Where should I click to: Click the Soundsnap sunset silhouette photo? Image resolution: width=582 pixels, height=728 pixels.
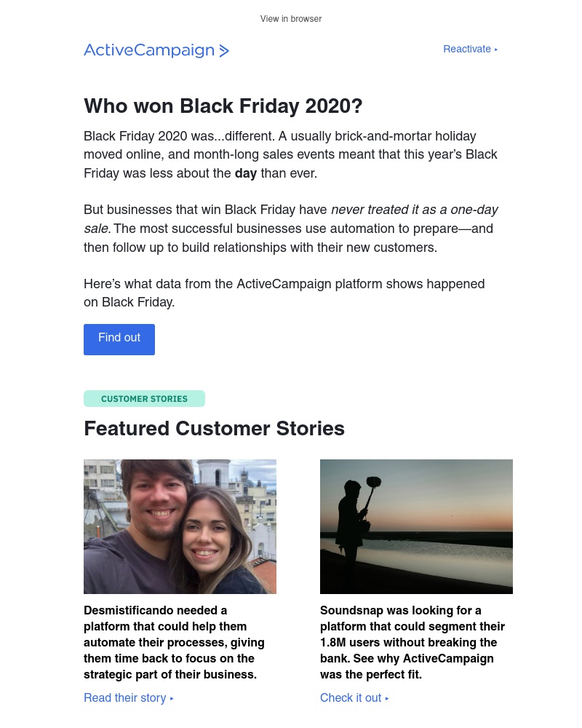[416, 526]
